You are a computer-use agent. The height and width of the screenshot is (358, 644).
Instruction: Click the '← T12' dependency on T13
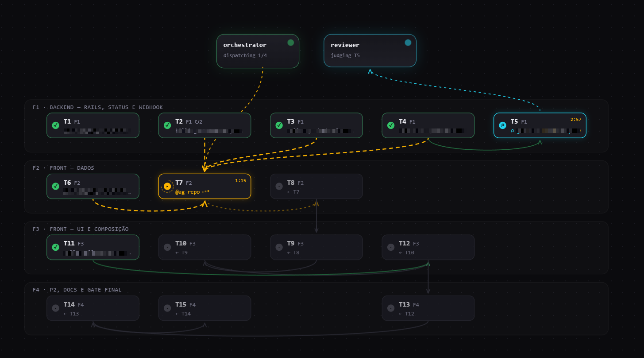point(406,314)
